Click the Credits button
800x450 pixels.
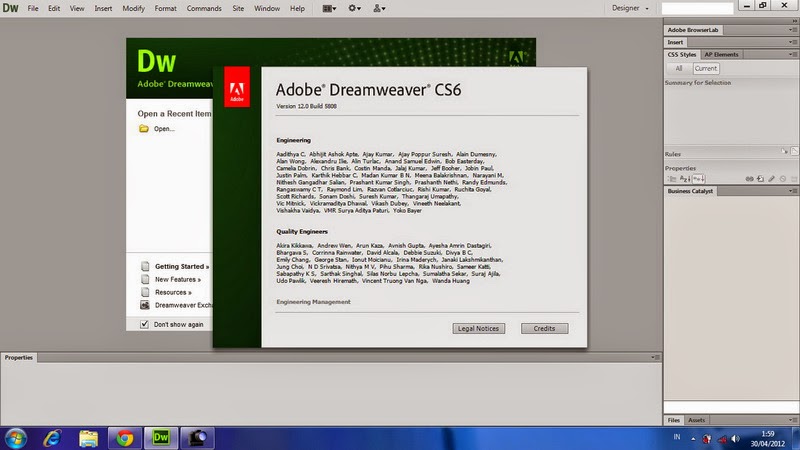coord(544,329)
